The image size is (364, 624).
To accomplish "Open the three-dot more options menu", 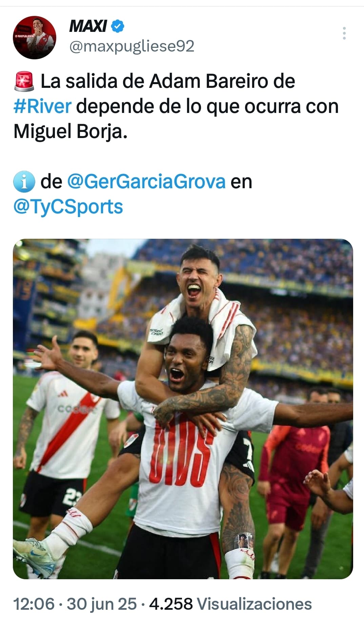I will point(344,33).
